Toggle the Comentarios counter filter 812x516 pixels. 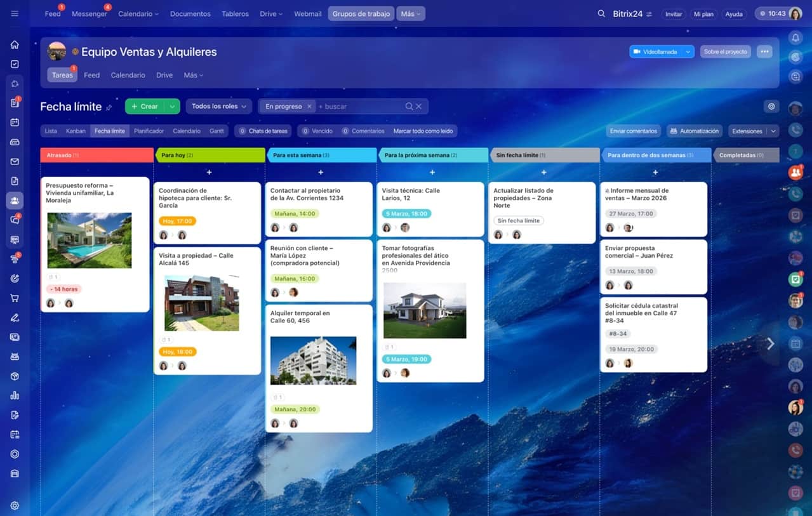click(363, 131)
